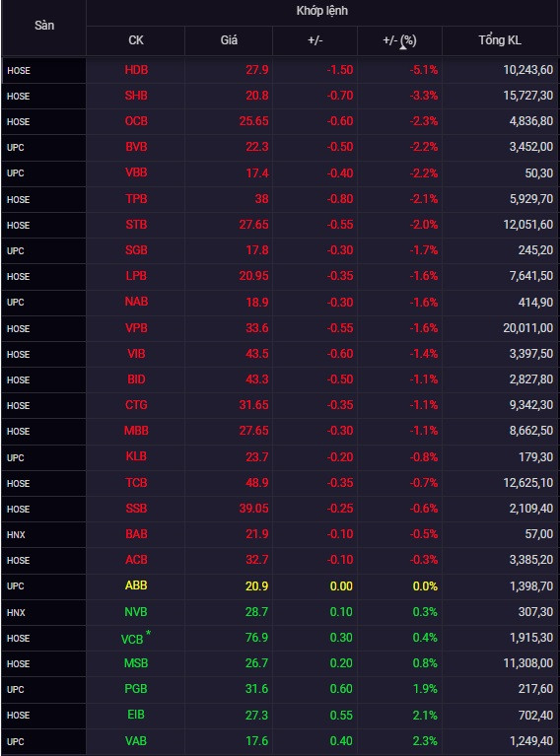Select HDB percent change -5.1%
Screen dimensions: 560x756
click(x=424, y=70)
